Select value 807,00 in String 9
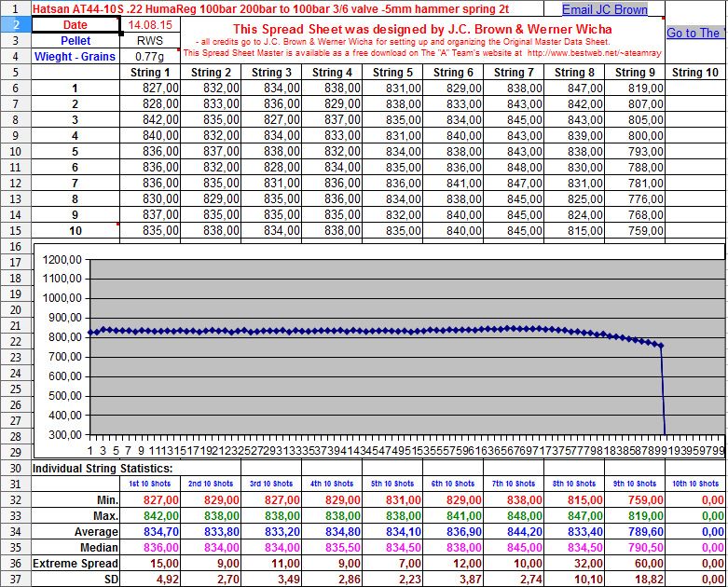This screenshot has width=728, height=587. click(x=635, y=104)
